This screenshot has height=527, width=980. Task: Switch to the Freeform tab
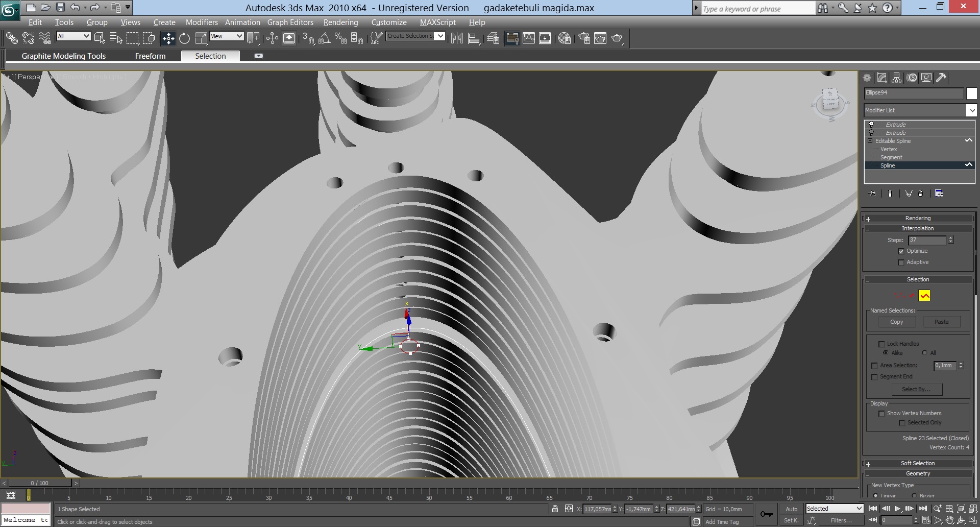pos(150,56)
